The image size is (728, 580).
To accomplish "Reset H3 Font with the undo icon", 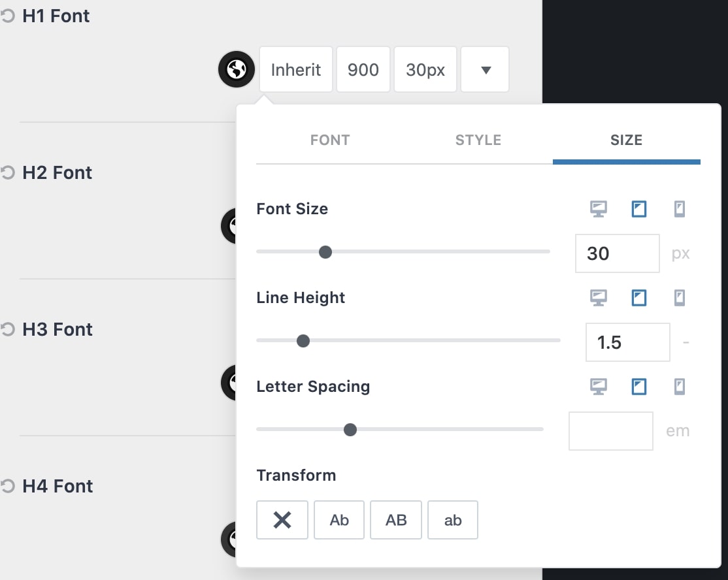I will point(7,329).
